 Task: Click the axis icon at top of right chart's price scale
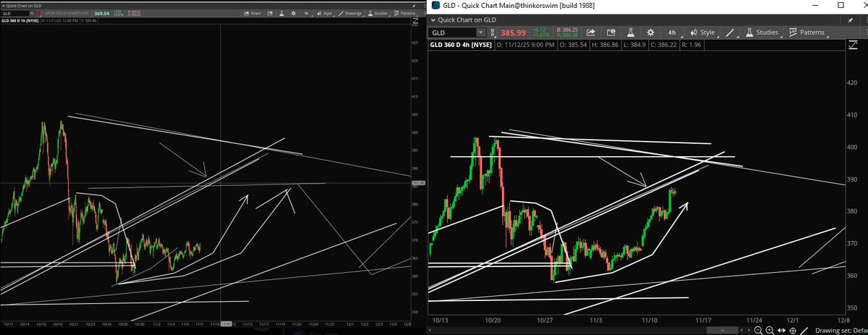click(853, 44)
